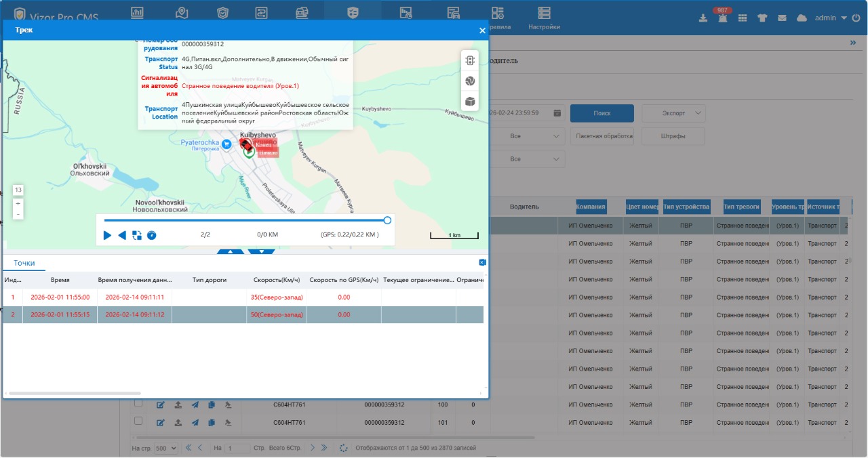This screenshot has width=868, height=458.
Task: Open the playback speed gauge icon
Action: pos(152,235)
